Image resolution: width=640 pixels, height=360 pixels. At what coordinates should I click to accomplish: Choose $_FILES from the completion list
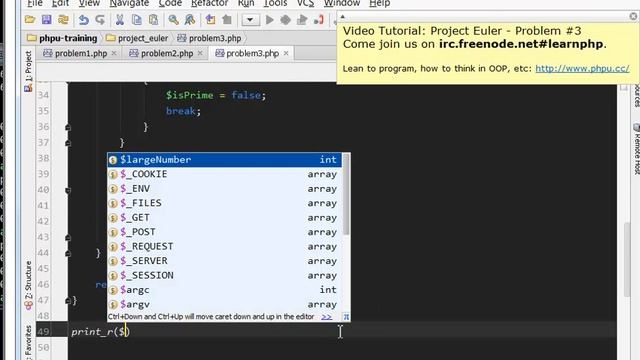coord(224,203)
